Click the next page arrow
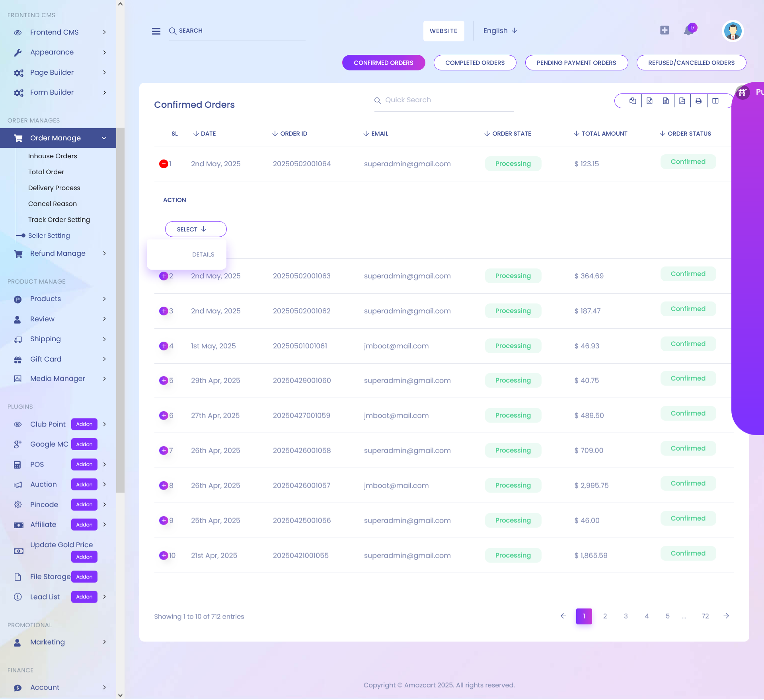 coord(726,616)
